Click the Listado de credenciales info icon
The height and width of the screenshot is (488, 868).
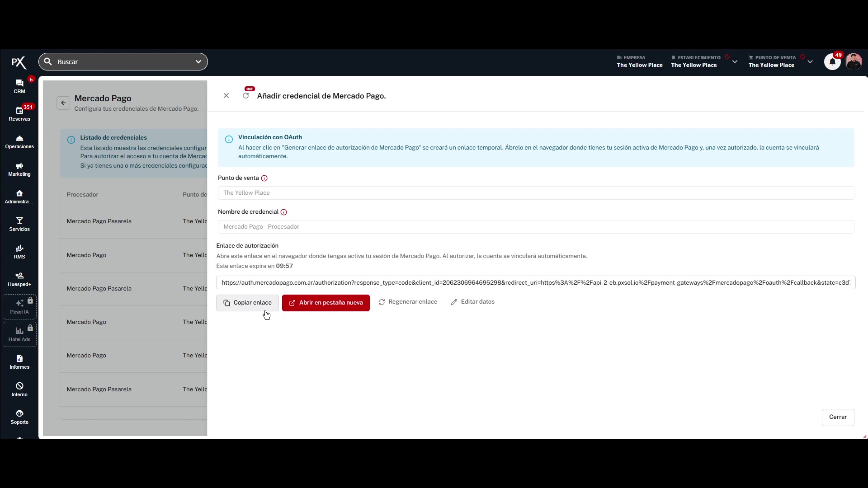pyautogui.click(x=71, y=140)
